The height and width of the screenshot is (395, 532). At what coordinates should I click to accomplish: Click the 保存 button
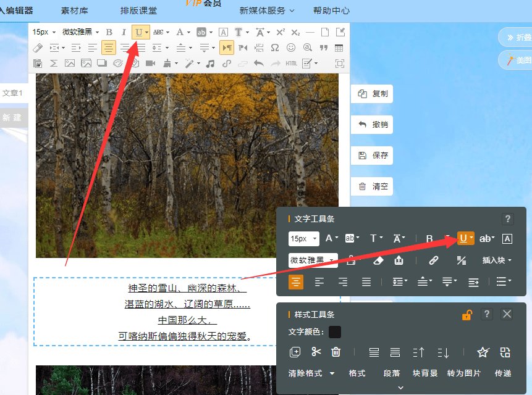click(x=372, y=156)
